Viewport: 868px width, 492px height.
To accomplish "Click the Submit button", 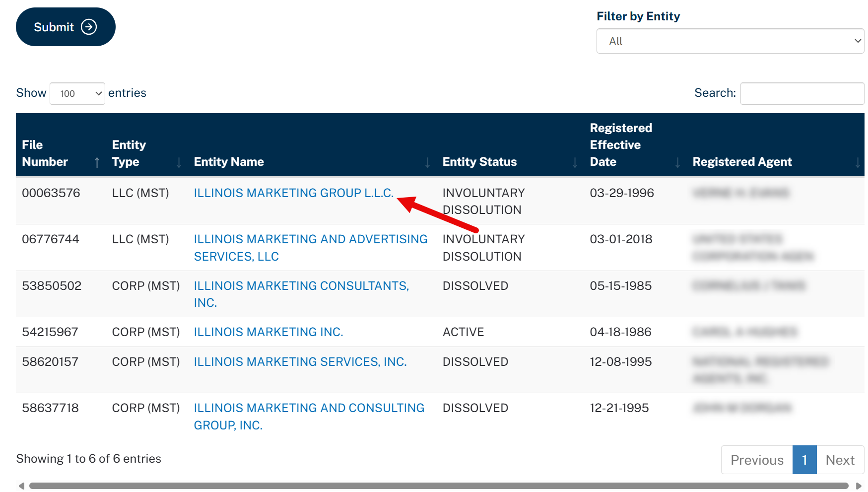I will click(x=66, y=27).
